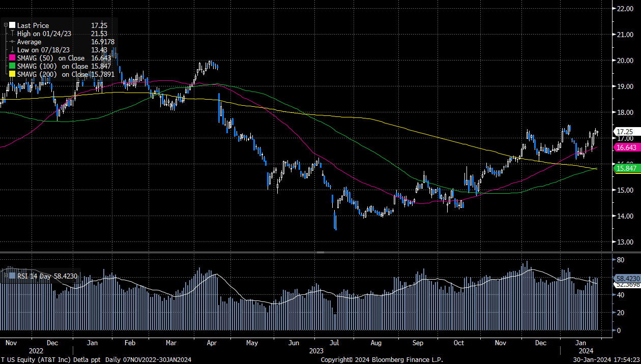Click the Jul label on date axis
Viewport: 641px width, 364px height.
[x=335, y=343]
